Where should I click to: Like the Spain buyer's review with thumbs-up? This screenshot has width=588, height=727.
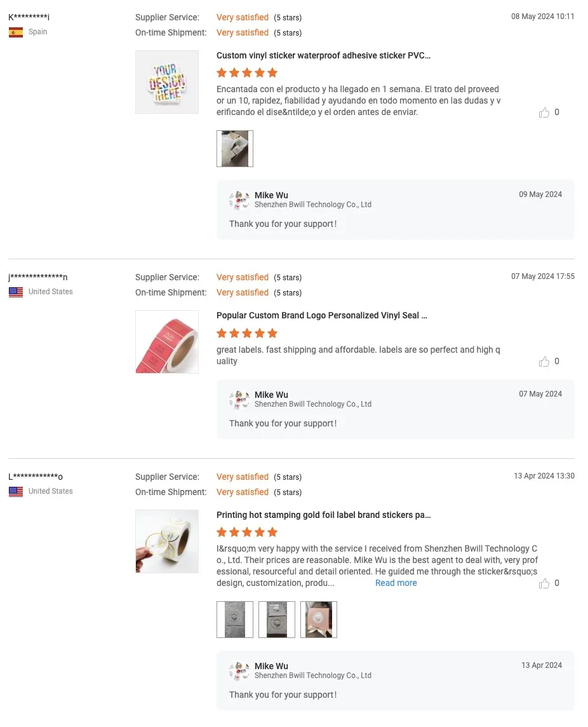[544, 112]
